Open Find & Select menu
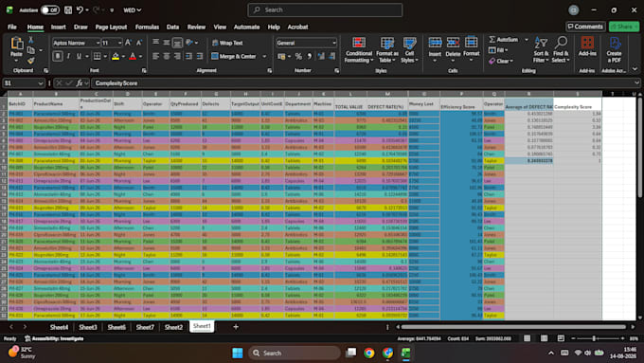This screenshot has height=363, width=644. 561,49
